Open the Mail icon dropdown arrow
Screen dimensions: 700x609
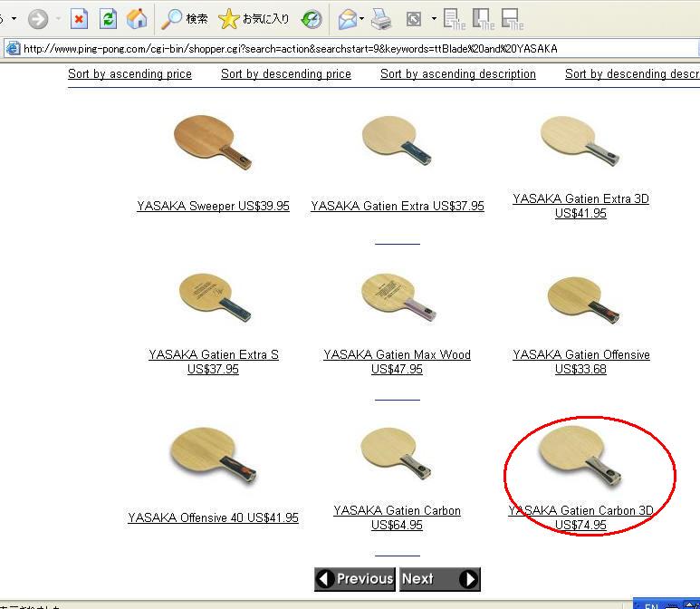(x=361, y=19)
